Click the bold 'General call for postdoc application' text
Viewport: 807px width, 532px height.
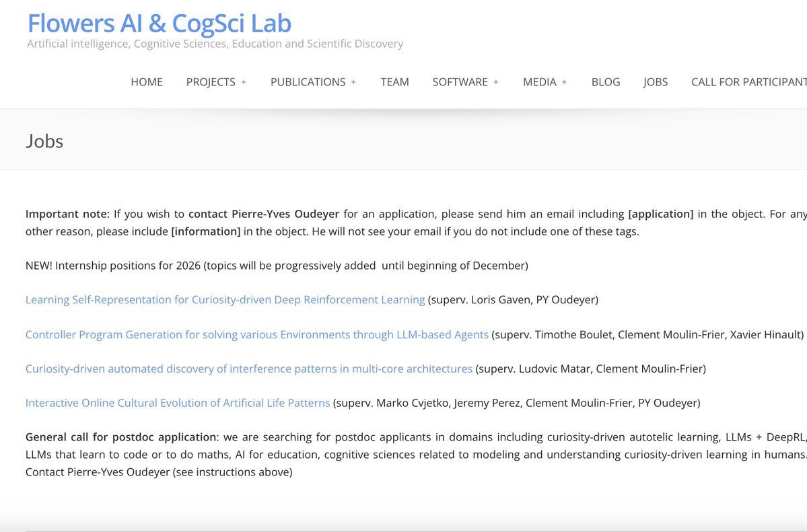coord(121,437)
